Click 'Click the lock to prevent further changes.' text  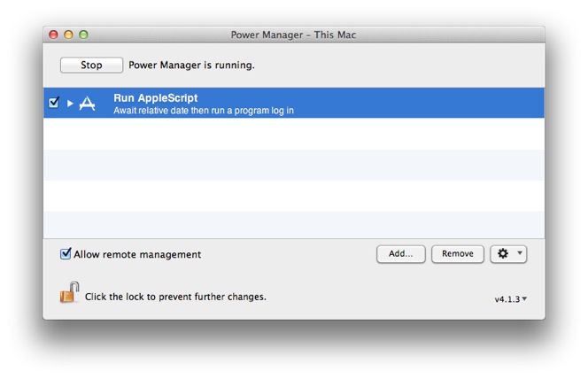coord(175,297)
